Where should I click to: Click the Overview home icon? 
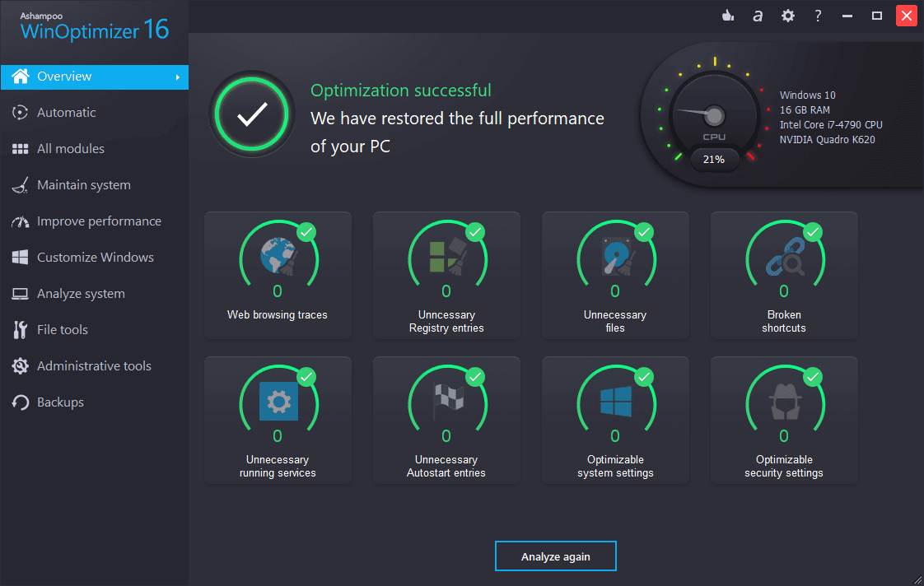[x=21, y=76]
